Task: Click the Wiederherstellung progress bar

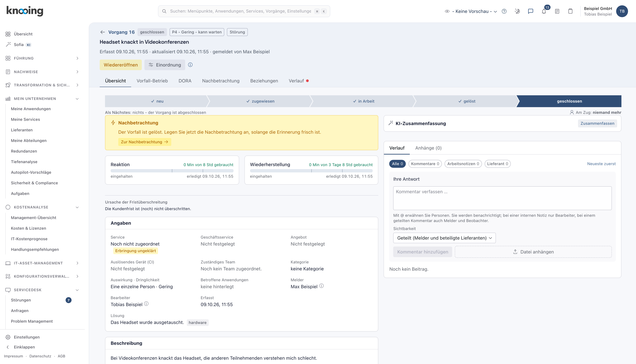Action: point(311,171)
